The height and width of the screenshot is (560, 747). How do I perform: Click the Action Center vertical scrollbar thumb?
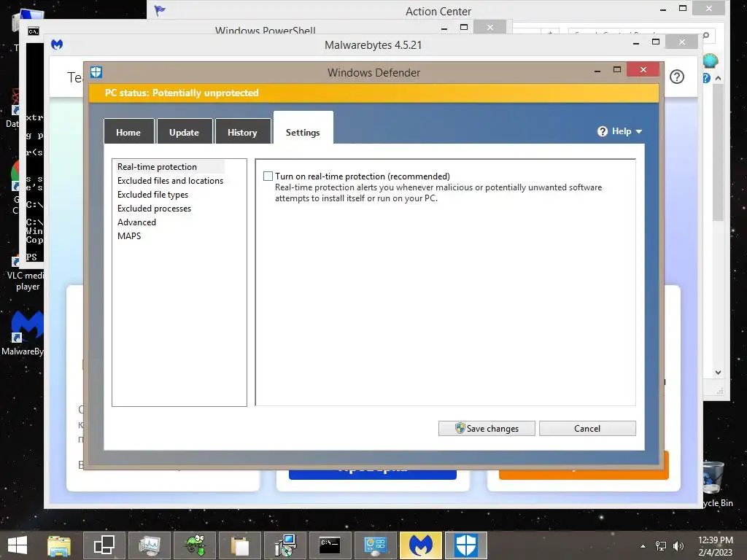click(718, 152)
